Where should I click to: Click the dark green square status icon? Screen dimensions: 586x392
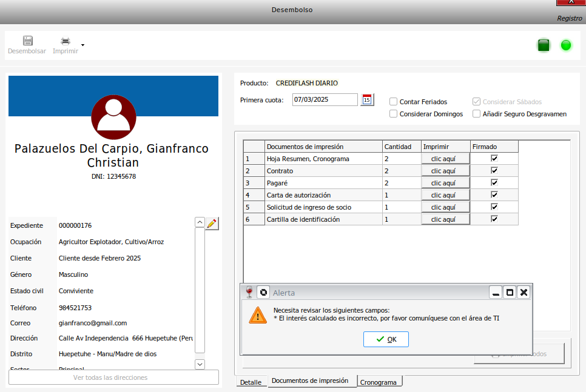544,45
